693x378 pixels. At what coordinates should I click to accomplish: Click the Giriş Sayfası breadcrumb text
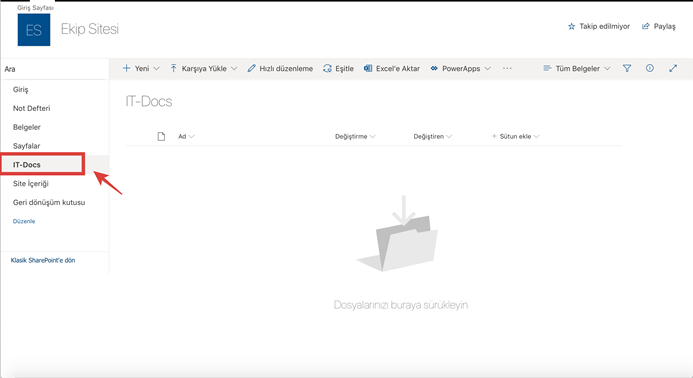pos(35,8)
